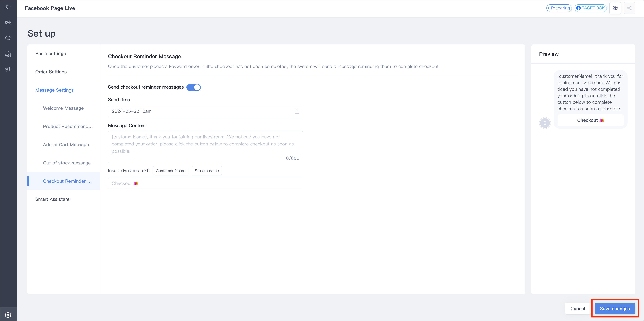
Task: Click the Message Content text area
Action: [x=205, y=147]
